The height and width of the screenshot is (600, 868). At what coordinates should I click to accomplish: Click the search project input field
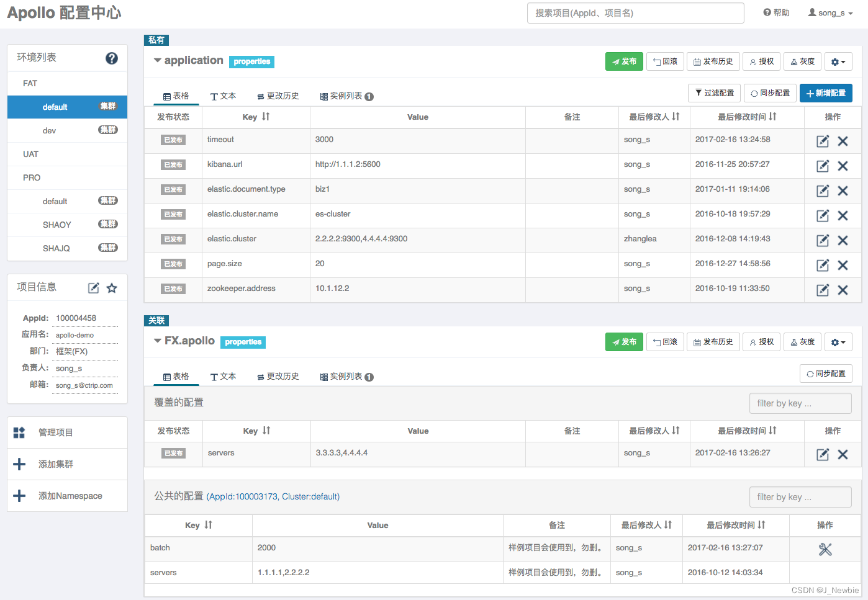pos(635,12)
